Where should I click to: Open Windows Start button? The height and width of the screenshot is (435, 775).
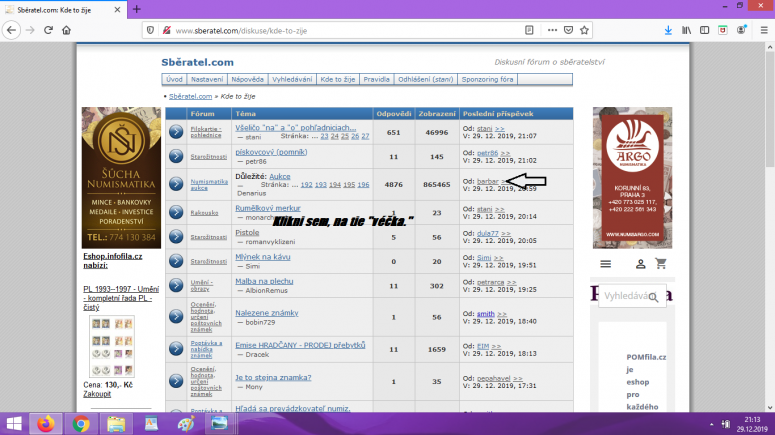point(14,424)
